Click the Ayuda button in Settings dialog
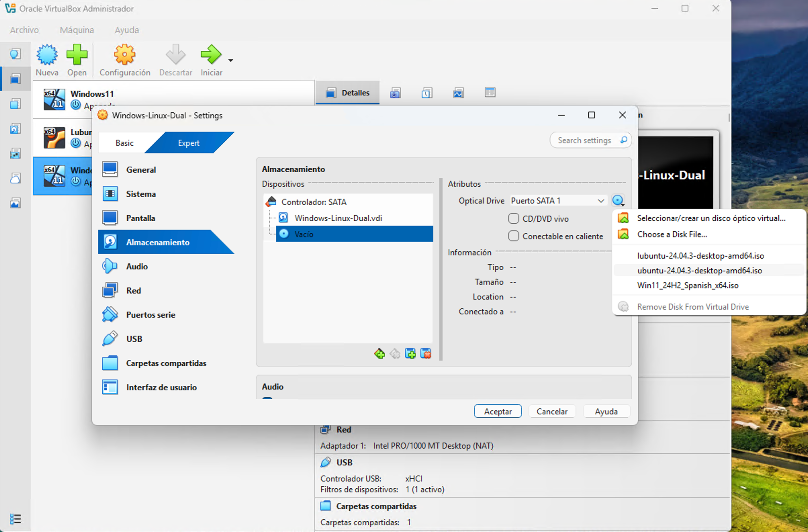 click(x=607, y=411)
